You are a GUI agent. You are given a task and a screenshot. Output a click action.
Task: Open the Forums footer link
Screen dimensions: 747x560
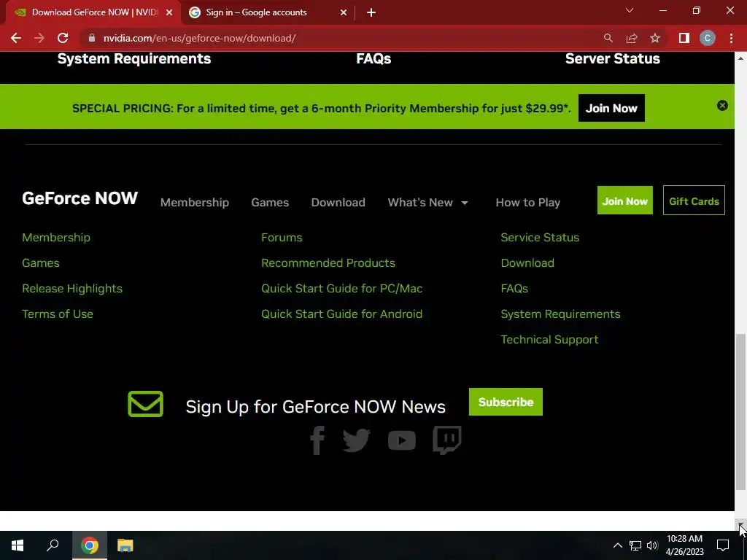pos(282,237)
